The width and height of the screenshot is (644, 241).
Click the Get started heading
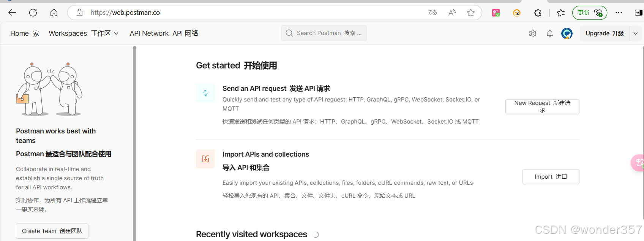(x=237, y=65)
